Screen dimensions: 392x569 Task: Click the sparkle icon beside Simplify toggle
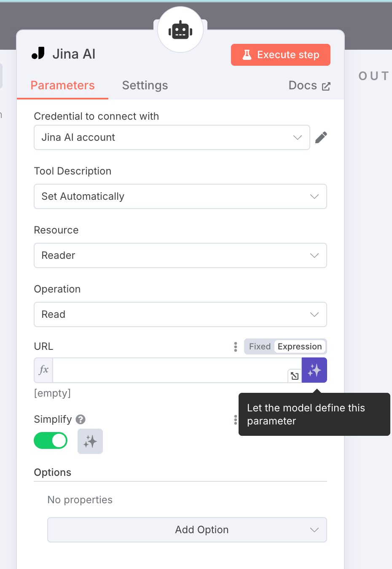point(90,441)
